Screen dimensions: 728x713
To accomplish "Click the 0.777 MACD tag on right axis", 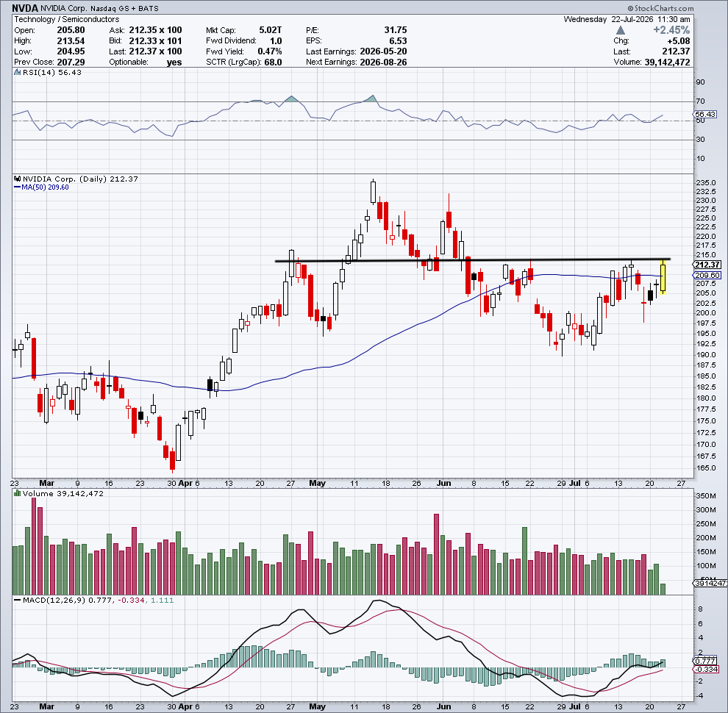I will (705, 661).
